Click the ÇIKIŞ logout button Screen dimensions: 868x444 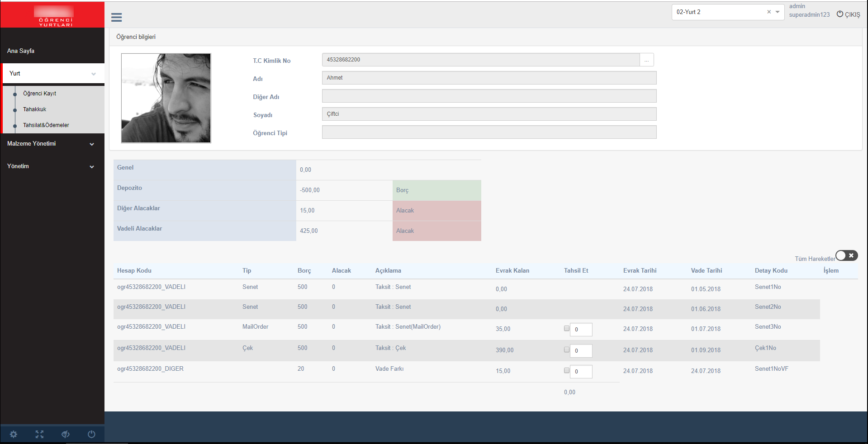coord(848,14)
